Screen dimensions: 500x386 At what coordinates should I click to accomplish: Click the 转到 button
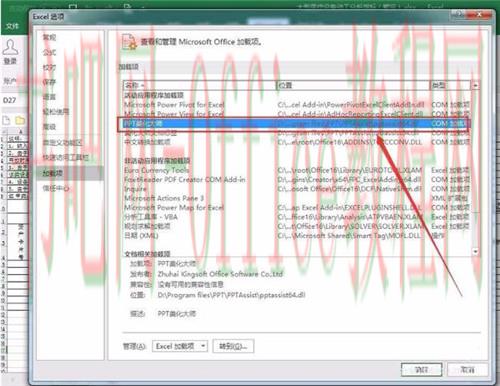click(x=233, y=346)
